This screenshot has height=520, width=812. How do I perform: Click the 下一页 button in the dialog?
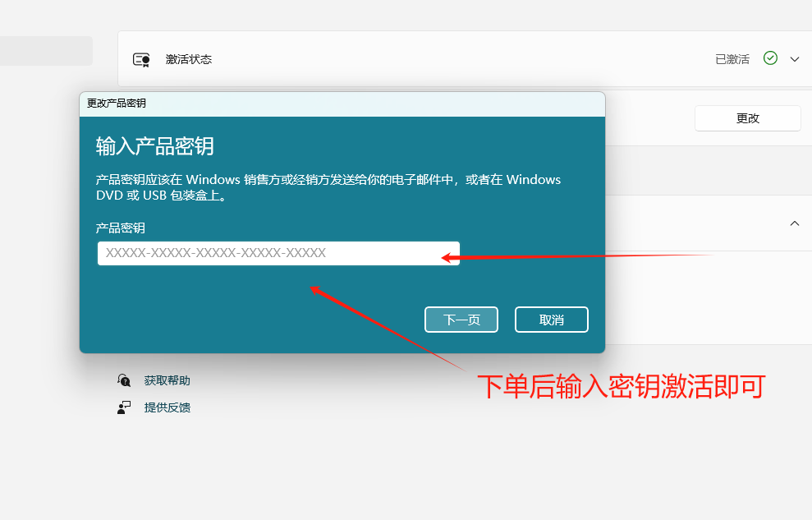[x=461, y=320]
